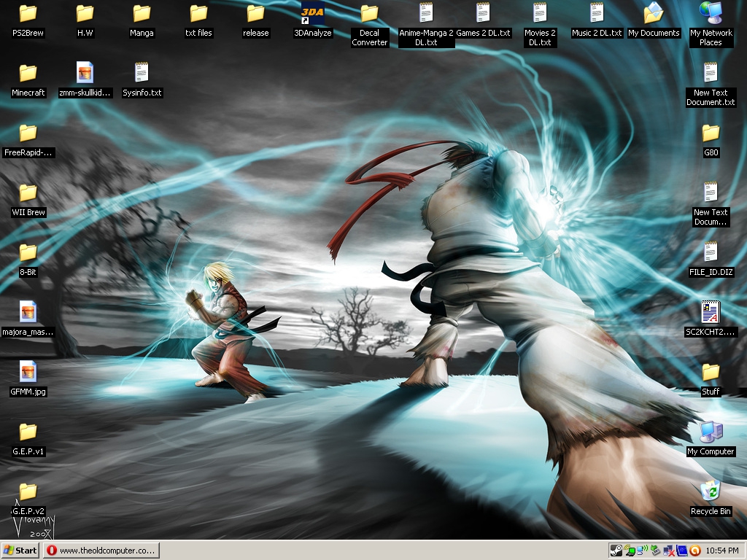Open My Computer icon
Screen dimensions: 747x560
(710, 432)
